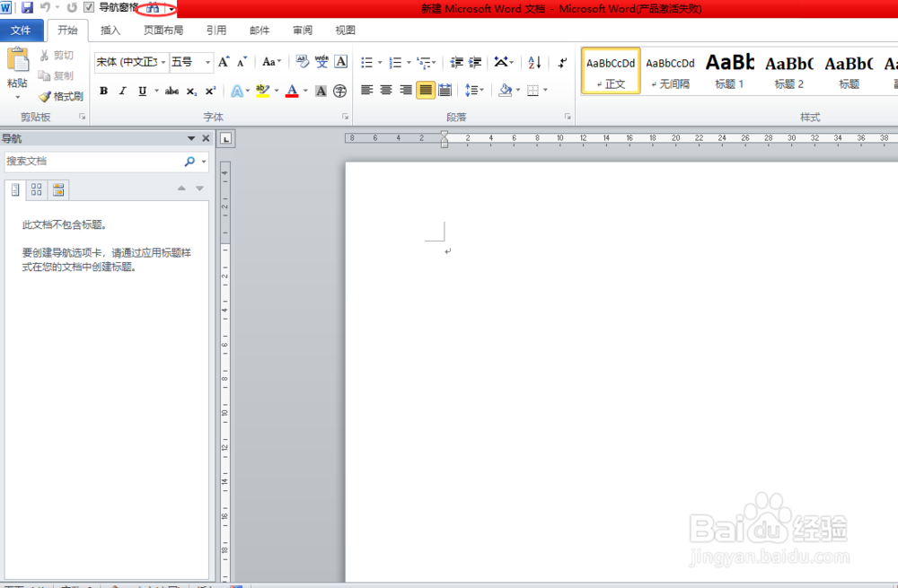Toggle strikethrough formatting
Image resolution: width=898 pixels, height=588 pixels.
pyautogui.click(x=172, y=91)
